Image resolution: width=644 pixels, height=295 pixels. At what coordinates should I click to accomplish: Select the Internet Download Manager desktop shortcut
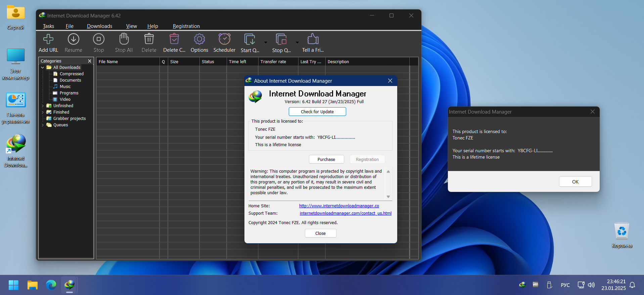(16, 151)
